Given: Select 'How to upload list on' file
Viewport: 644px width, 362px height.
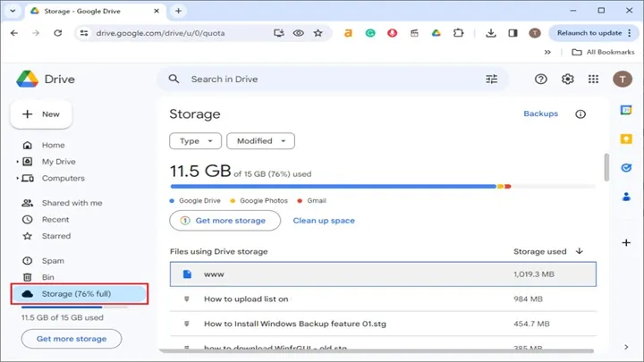Looking at the screenshot, I should 383,299.
